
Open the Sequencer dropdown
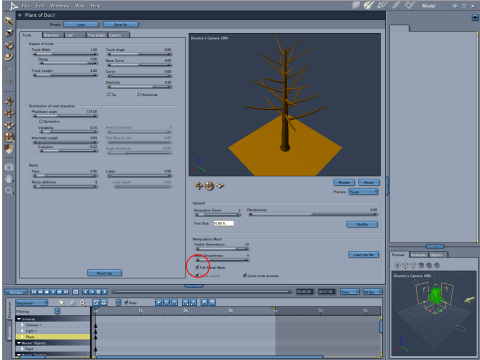32,303
